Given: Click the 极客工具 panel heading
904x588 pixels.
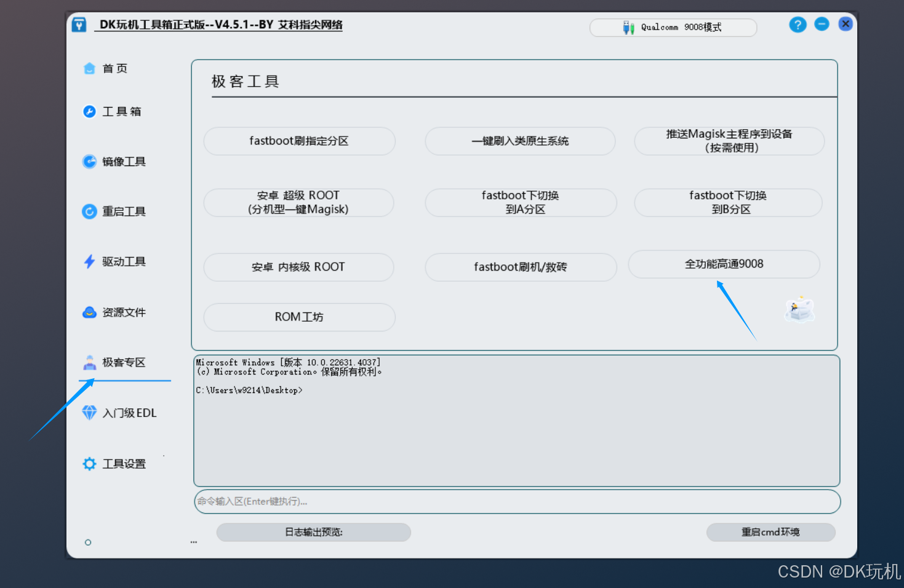Looking at the screenshot, I should [246, 81].
